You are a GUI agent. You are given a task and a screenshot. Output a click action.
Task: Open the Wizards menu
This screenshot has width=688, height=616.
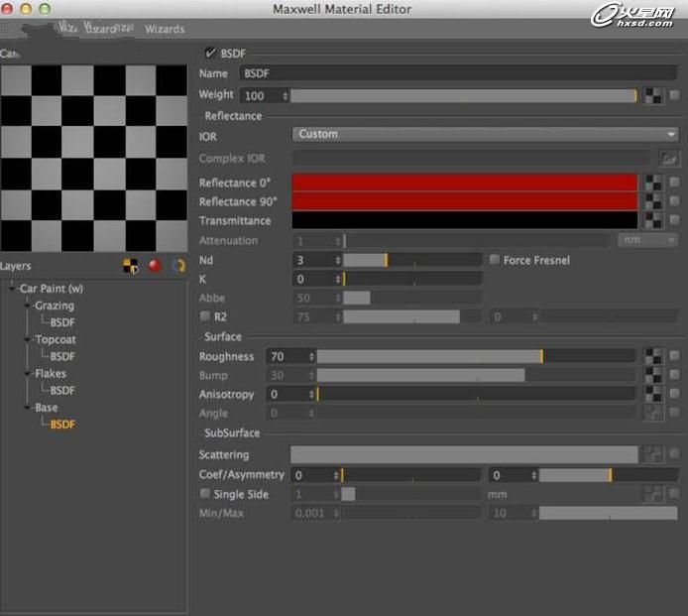click(165, 30)
